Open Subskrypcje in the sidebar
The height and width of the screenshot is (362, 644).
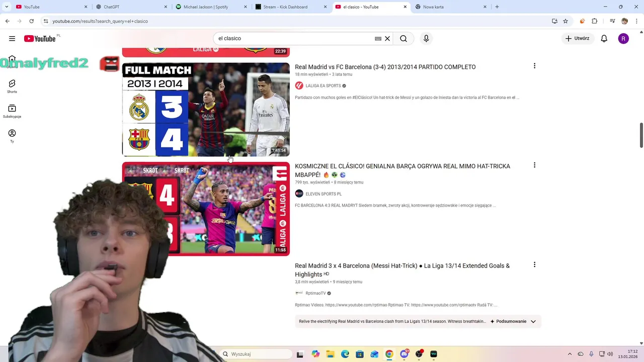pyautogui.click(x=12, y=112)
